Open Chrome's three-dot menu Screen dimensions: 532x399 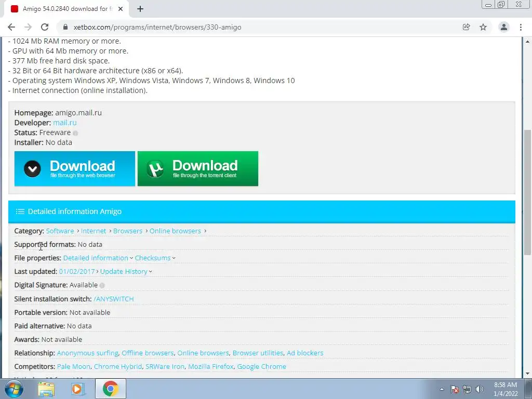click(521, 27)
